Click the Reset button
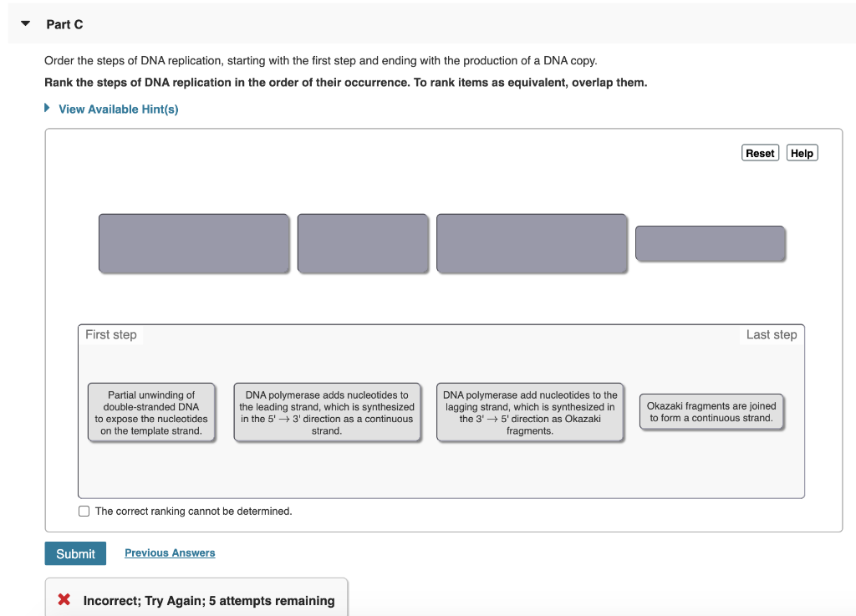 point(760,153)
